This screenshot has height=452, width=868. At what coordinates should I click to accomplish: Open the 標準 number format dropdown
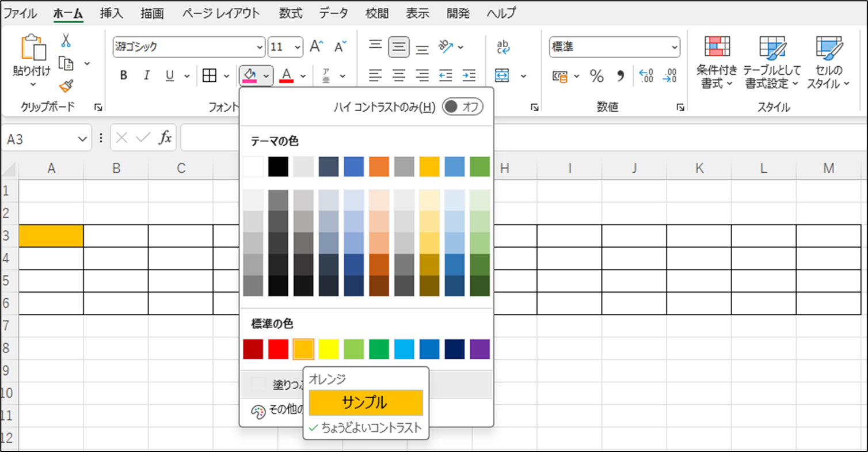[x=675, y=47]
